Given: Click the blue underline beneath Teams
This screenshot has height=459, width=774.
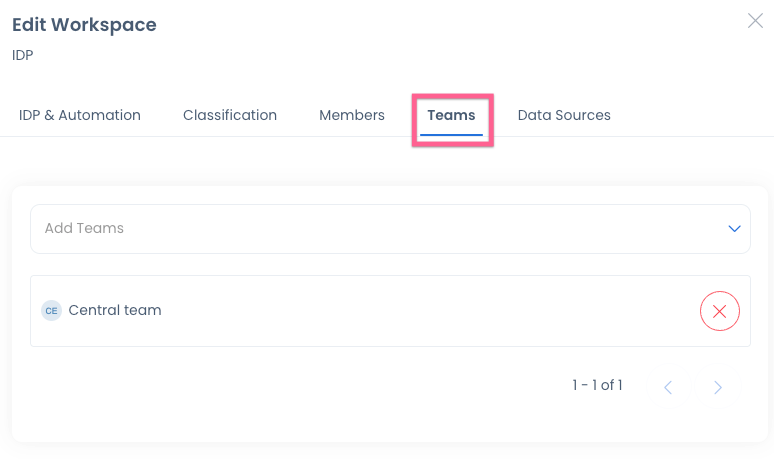Looking at the screenshot, I should pyautogui.click(x=451, y=134).
